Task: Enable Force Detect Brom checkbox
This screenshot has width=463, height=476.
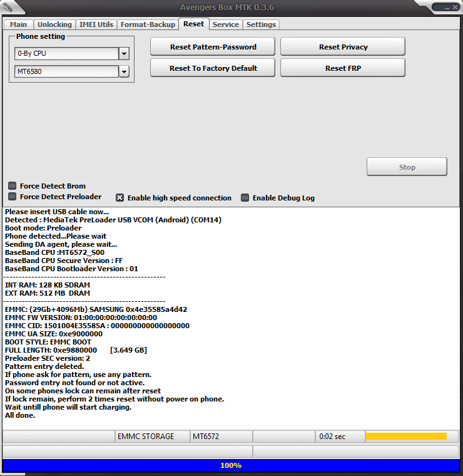Action: click(x=12, y=186)
